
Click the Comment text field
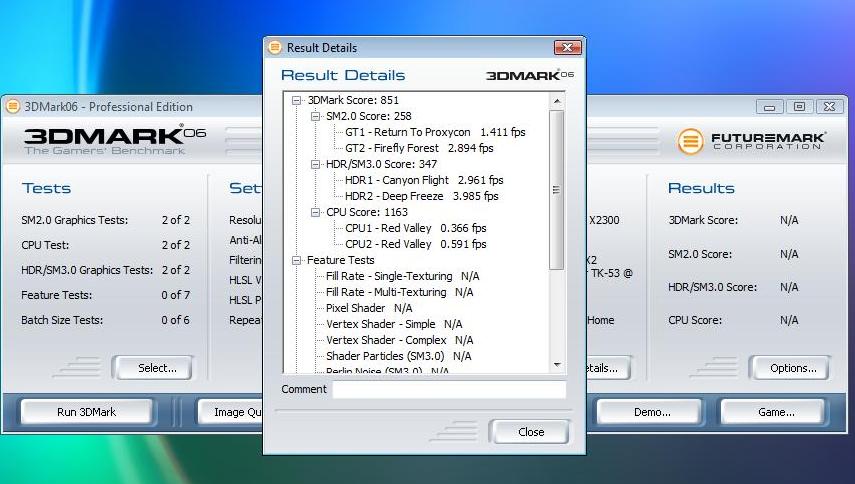tap(449, 390)
